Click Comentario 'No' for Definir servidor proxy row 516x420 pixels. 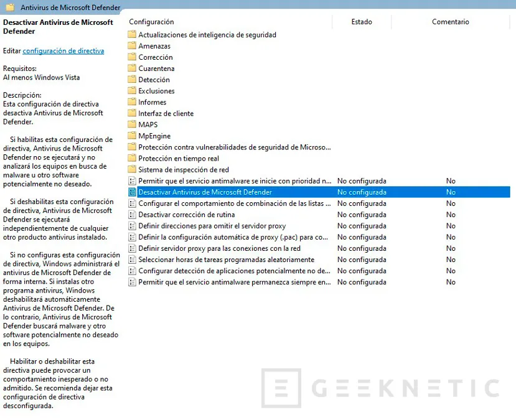451,248
